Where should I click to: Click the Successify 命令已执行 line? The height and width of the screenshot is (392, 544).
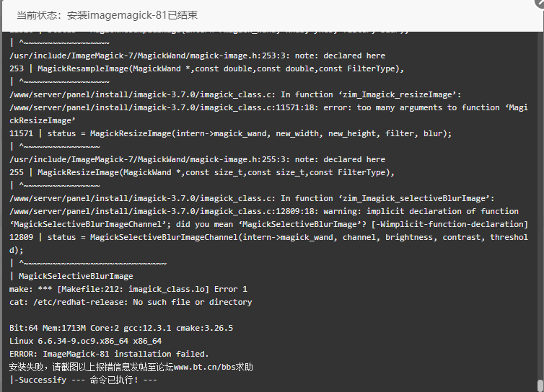(83, 380)
